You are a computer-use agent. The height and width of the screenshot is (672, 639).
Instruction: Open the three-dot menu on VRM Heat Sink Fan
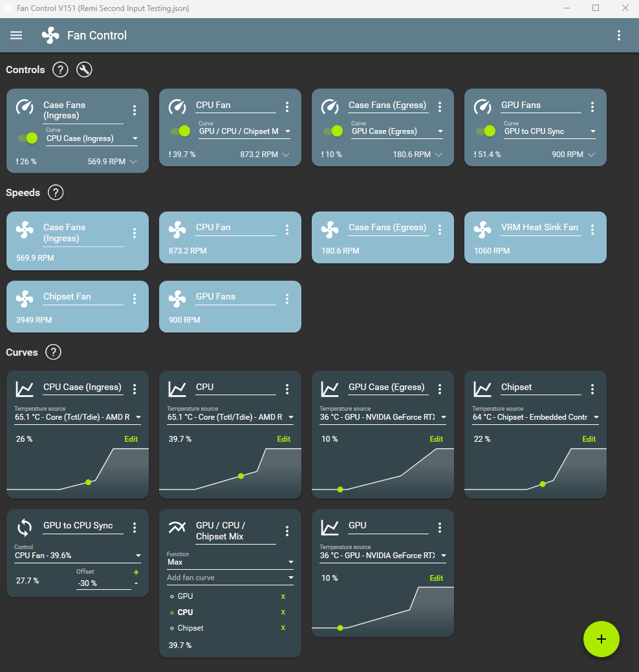click(x=592, y=230)
